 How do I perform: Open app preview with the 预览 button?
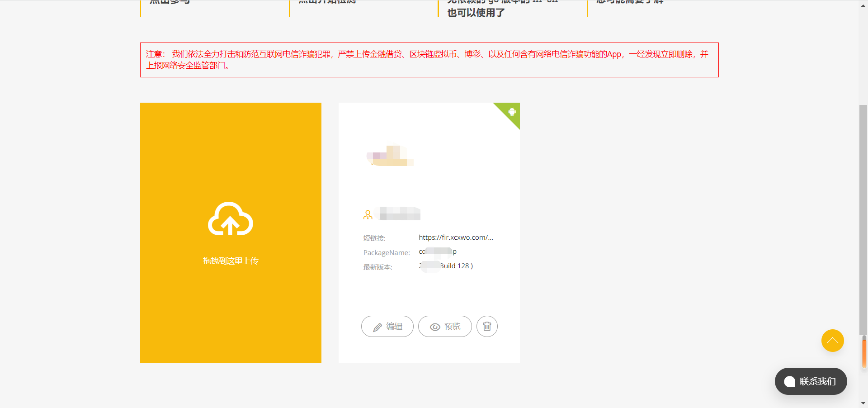coord(445,327)
